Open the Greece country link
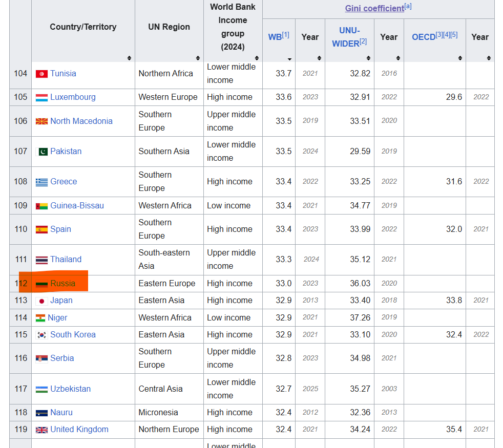Screen dimensions: 503x448 [64, 182]
